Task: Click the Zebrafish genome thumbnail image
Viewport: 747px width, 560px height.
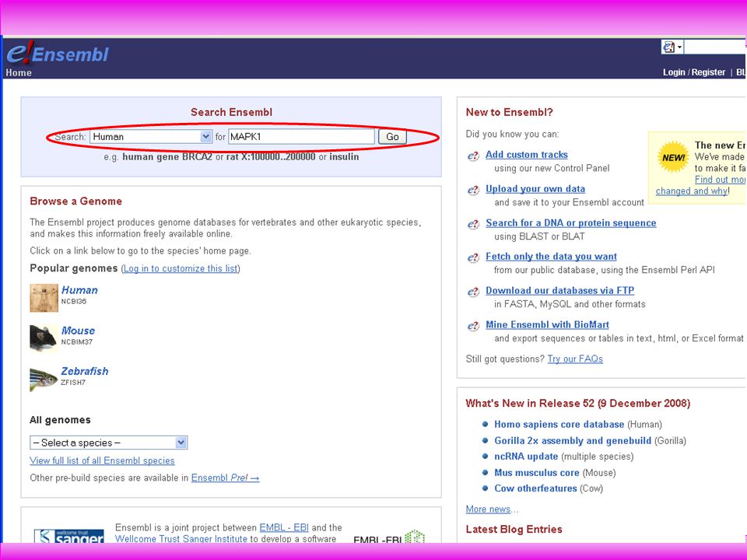Action: pos(44,379)
